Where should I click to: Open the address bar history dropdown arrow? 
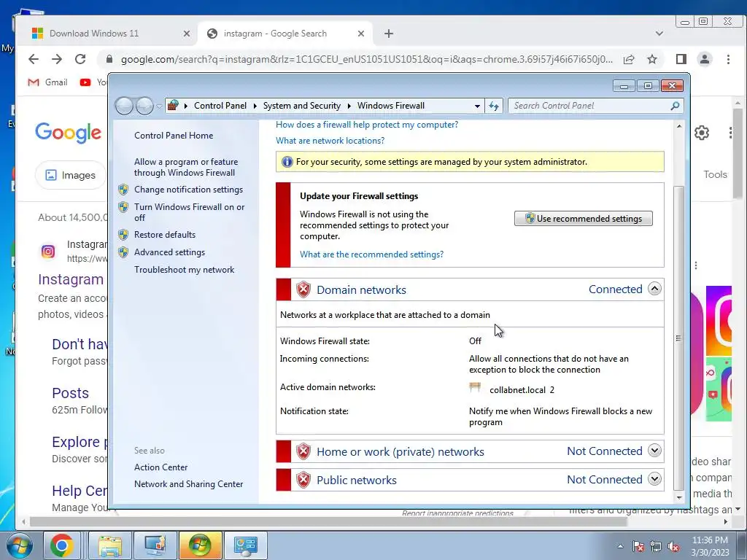click(x=477, y=106)
